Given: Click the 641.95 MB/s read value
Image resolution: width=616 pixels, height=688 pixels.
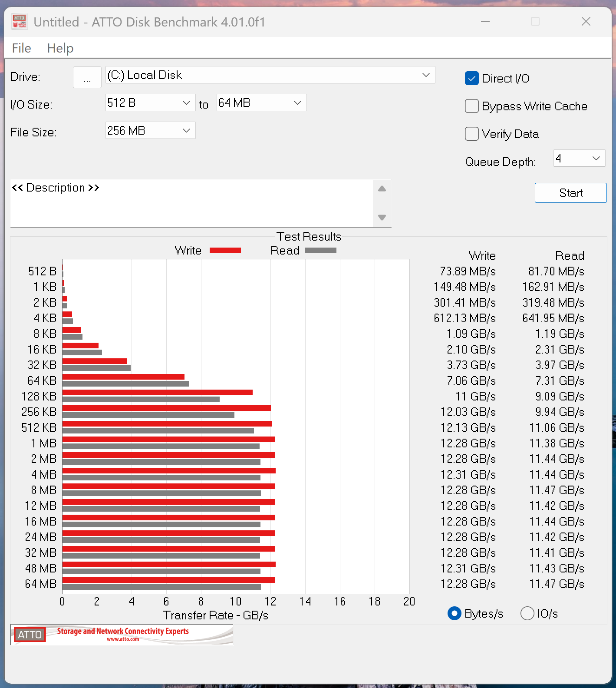Looking at the screenshot, I should [553, 318].
